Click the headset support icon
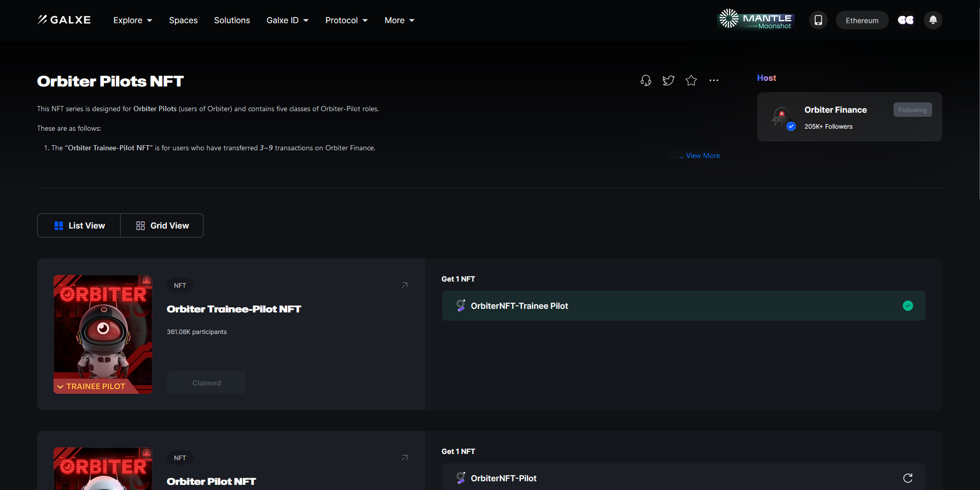This screenshot has height=490, width=980. click(645, 80)
